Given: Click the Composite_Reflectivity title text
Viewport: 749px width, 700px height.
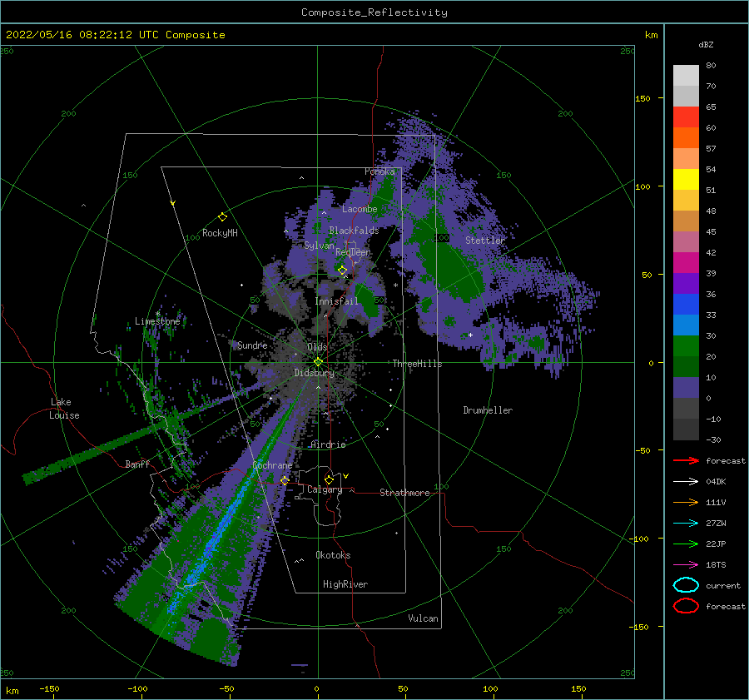Looking at the screenshot, I should [x=374, y=12].
